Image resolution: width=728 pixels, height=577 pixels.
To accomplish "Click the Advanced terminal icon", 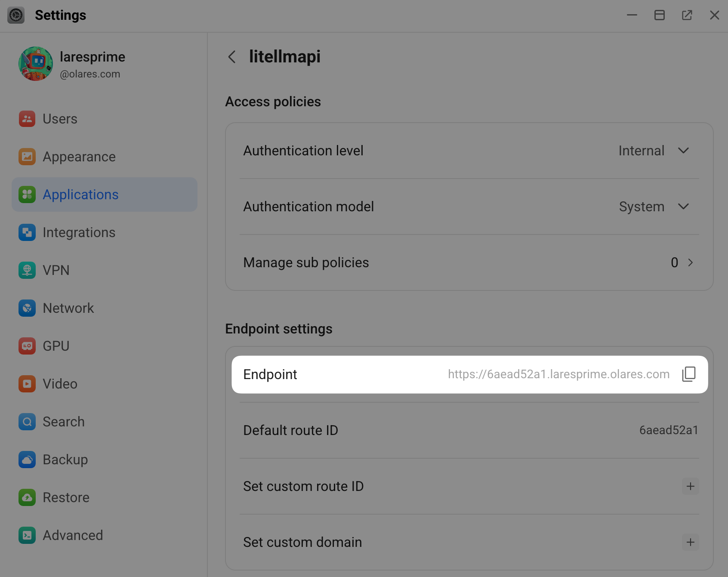I will pos(27,535).
